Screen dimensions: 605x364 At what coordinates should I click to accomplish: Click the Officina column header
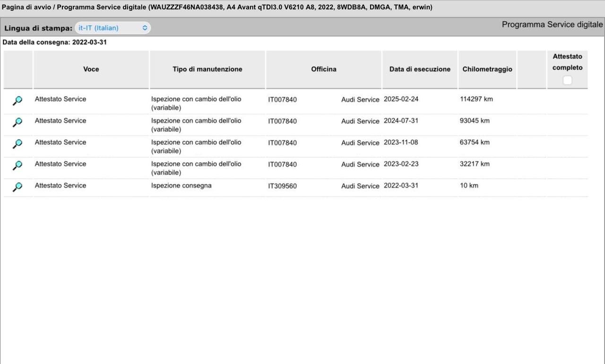point(323,69)
